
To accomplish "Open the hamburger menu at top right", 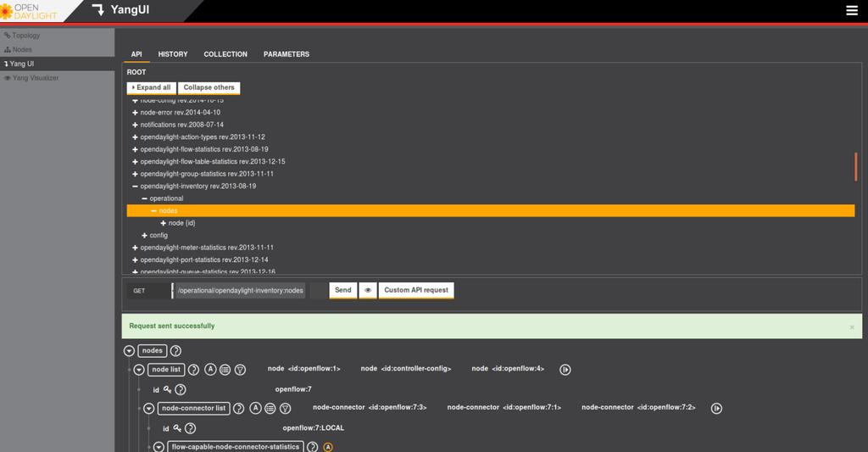I will pyautogui.click(x=851, y=10).
